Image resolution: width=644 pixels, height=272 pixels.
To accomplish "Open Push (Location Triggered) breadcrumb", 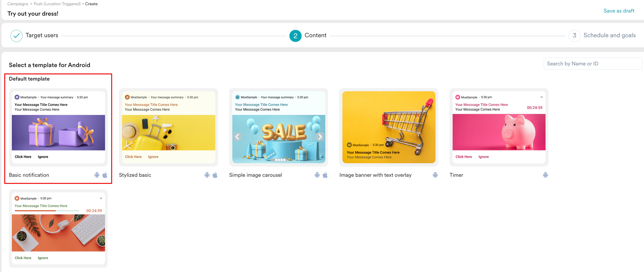I will 57,4.
